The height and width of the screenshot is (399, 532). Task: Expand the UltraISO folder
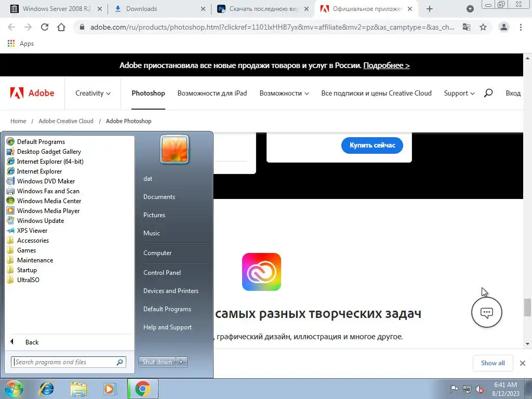pos(23,280)
